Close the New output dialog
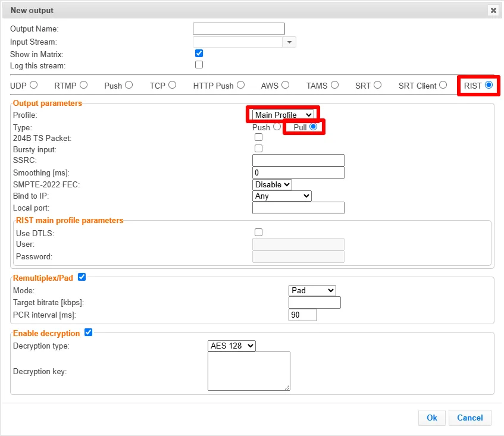The width and height of the screenshot is (504, 436). point(493,11)
